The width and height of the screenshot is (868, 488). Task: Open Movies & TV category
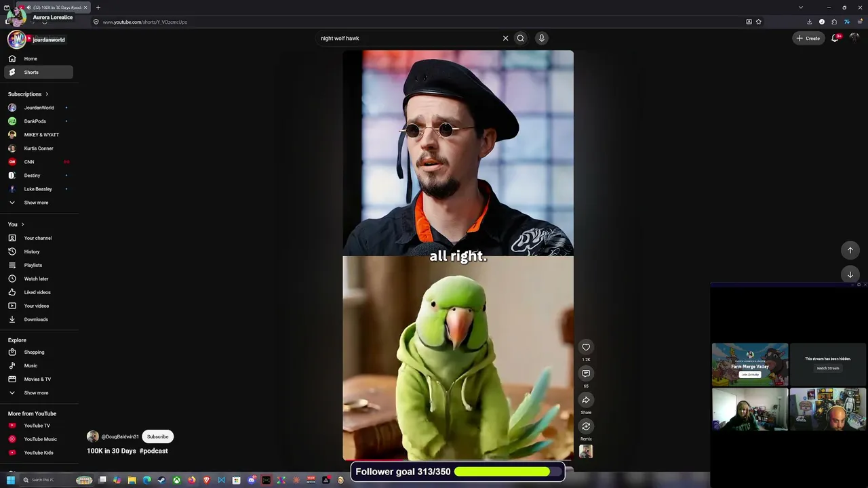pos(39,380)
